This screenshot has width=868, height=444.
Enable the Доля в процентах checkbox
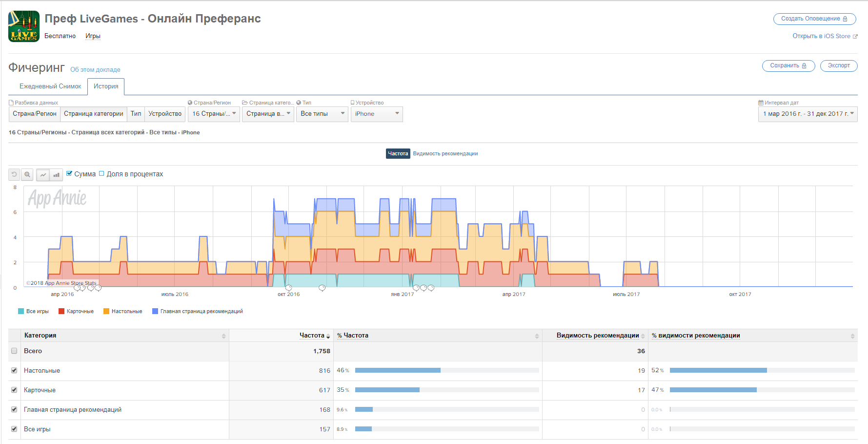click(101, 173)
